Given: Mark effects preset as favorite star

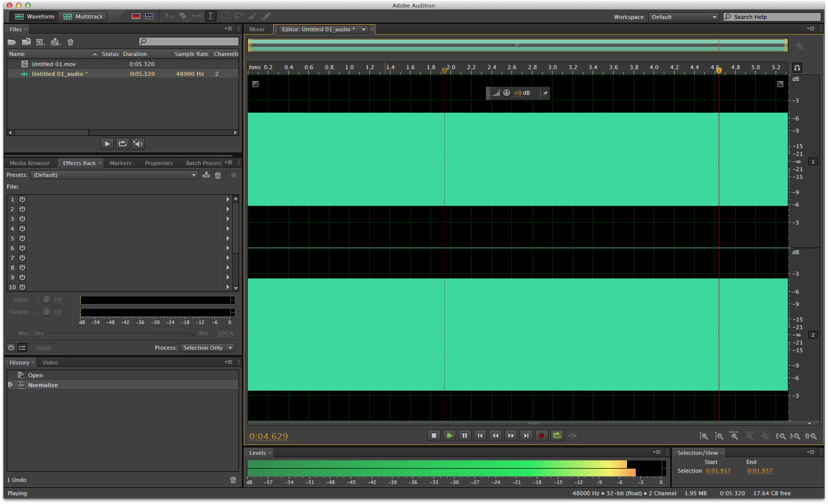Looking at the screenshot, I should (x=234, y=175).
